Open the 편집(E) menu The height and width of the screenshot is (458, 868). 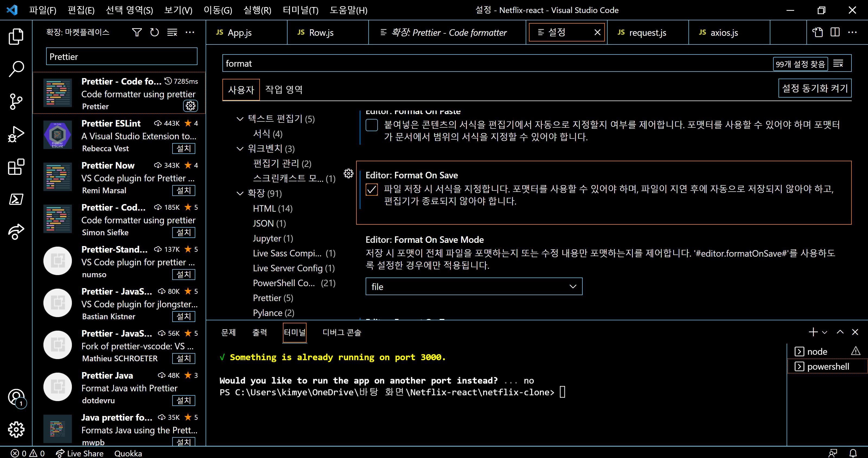coord(81,10)
